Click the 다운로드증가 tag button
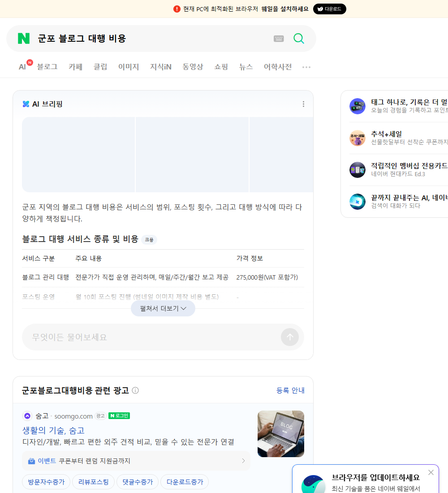 coord(185,482)
